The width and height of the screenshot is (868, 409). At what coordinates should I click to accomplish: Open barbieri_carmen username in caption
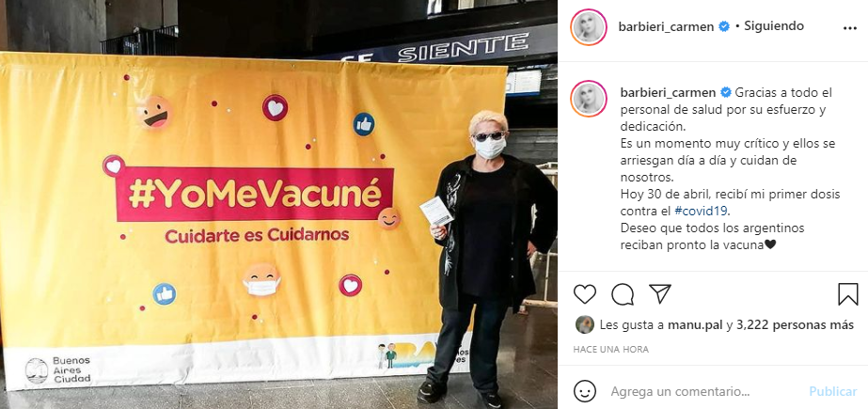(x=668, y=92)
